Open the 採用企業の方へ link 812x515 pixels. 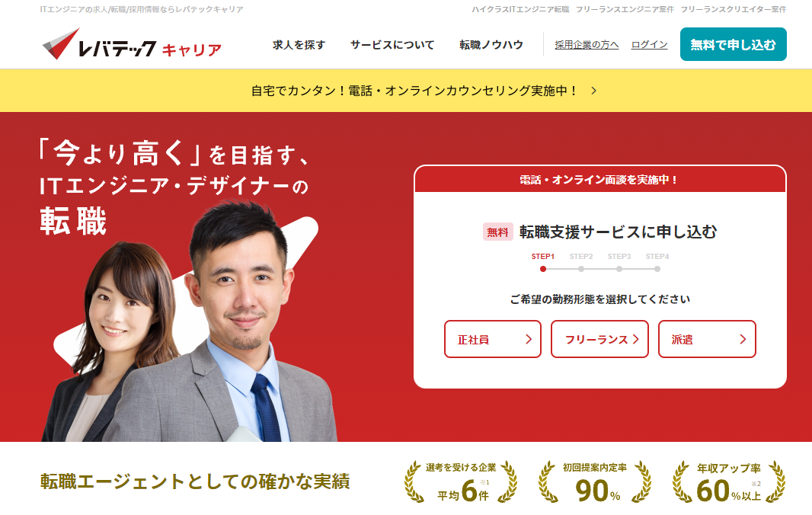(586, 46)
